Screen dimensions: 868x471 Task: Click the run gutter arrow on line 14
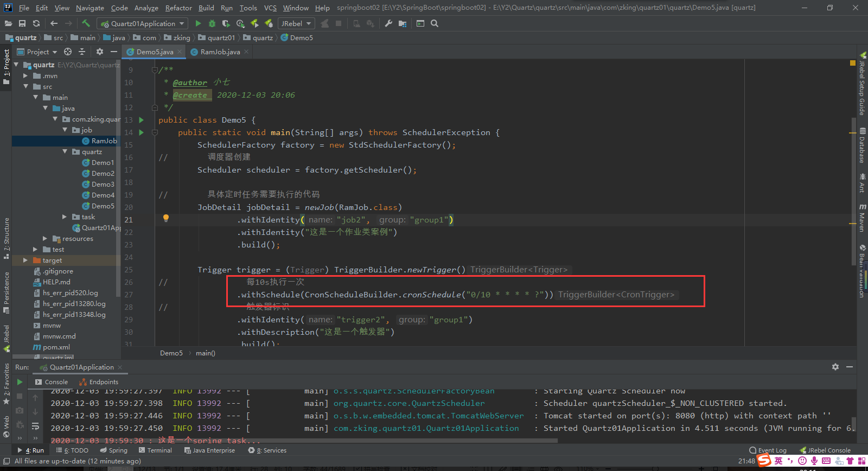(142, 132)
